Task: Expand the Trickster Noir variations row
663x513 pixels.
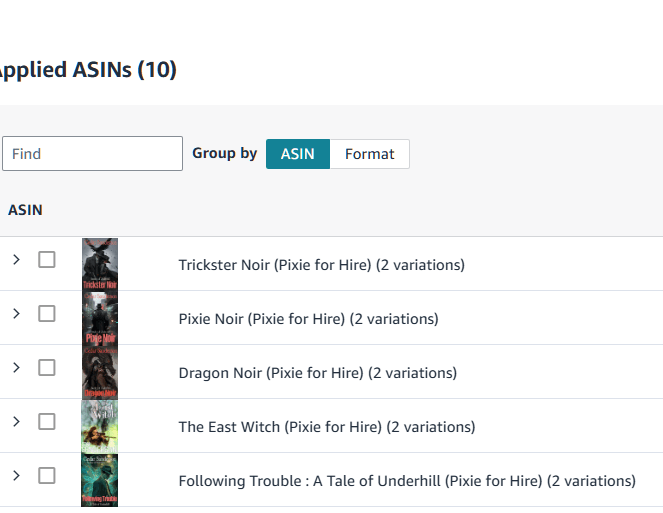Action: pos(16,259)
